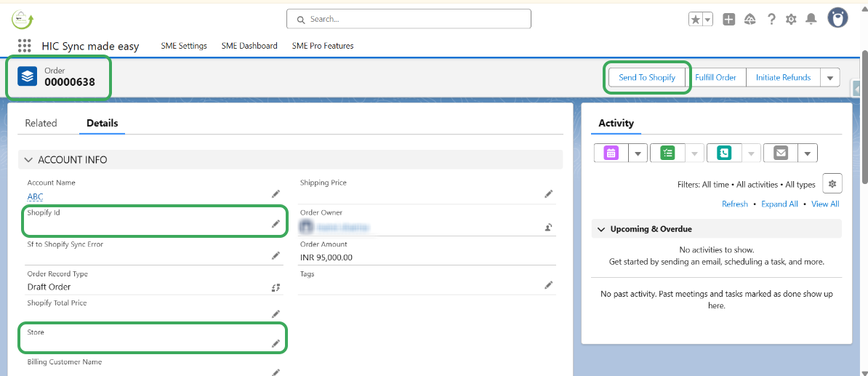
Task: Click in the global Search box
Action: (409, 19)
